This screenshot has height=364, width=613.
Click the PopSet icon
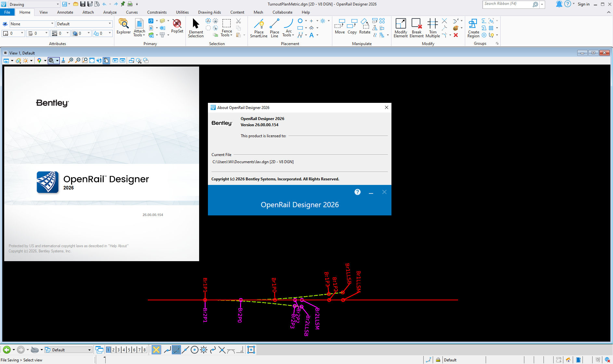177,26
